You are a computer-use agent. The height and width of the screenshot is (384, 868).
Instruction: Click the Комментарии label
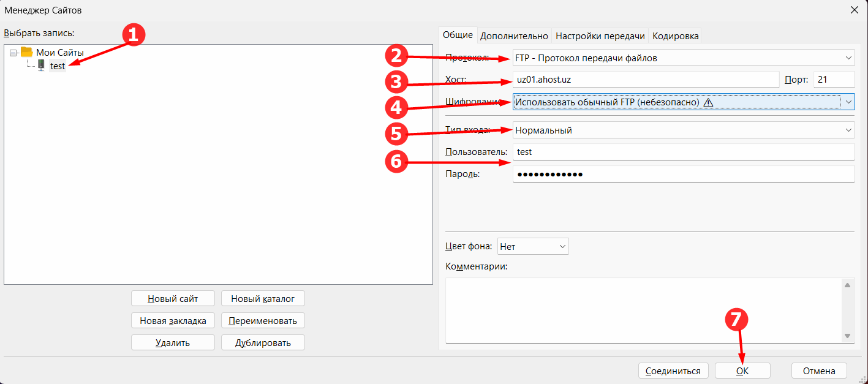477,266
